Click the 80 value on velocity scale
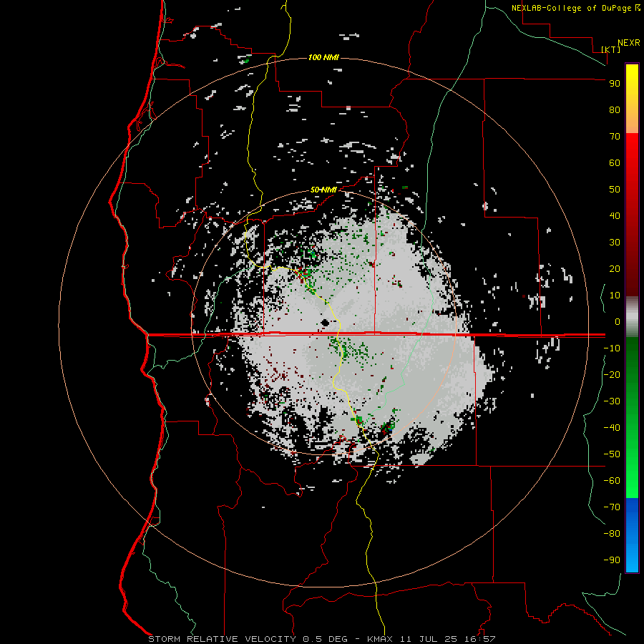 (615, 109)
